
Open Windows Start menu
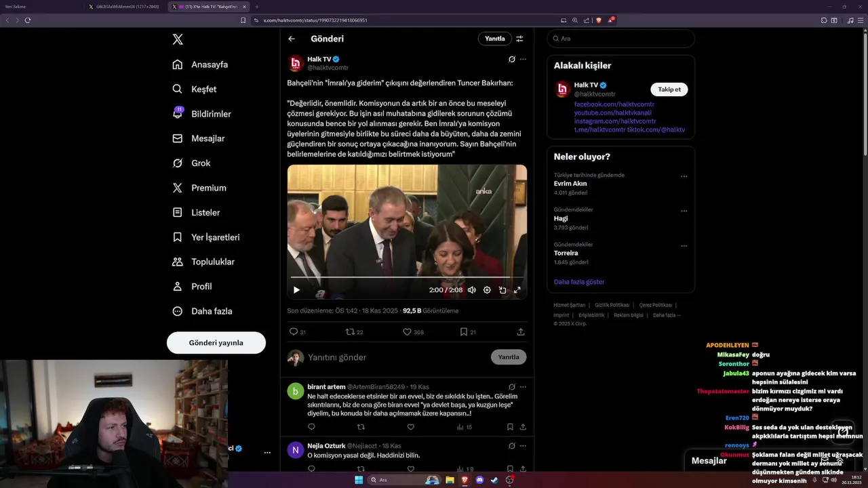tap(359, 480)
